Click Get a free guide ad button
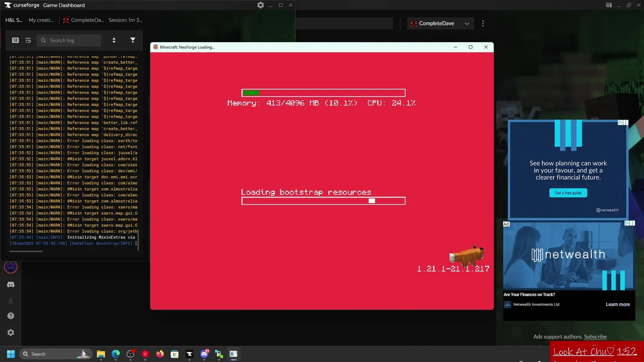Viewport: 644px width, 362px height. coord(568,193)
